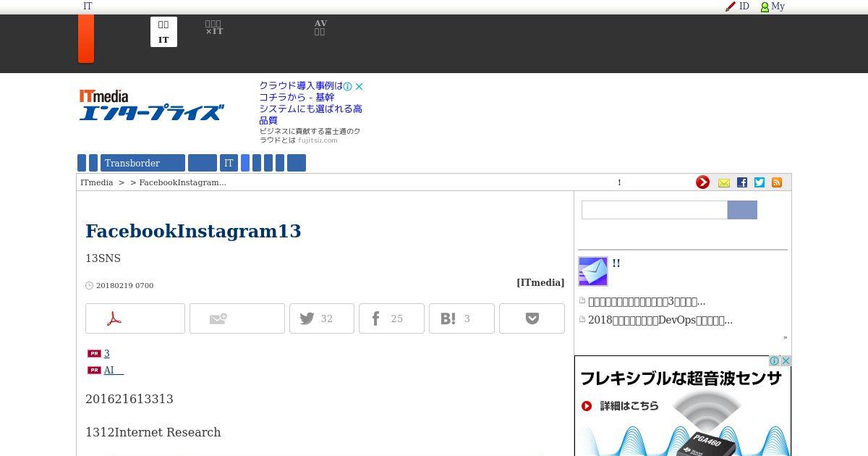The height and width of the screenshot is (456, 868).
Task: Open the PR link labeled 3
Action: point(106,353)
